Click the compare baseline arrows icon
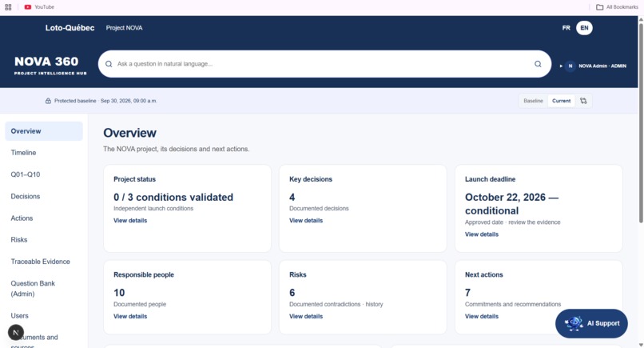This screenshot has height=348, width=644. [583, 101]
